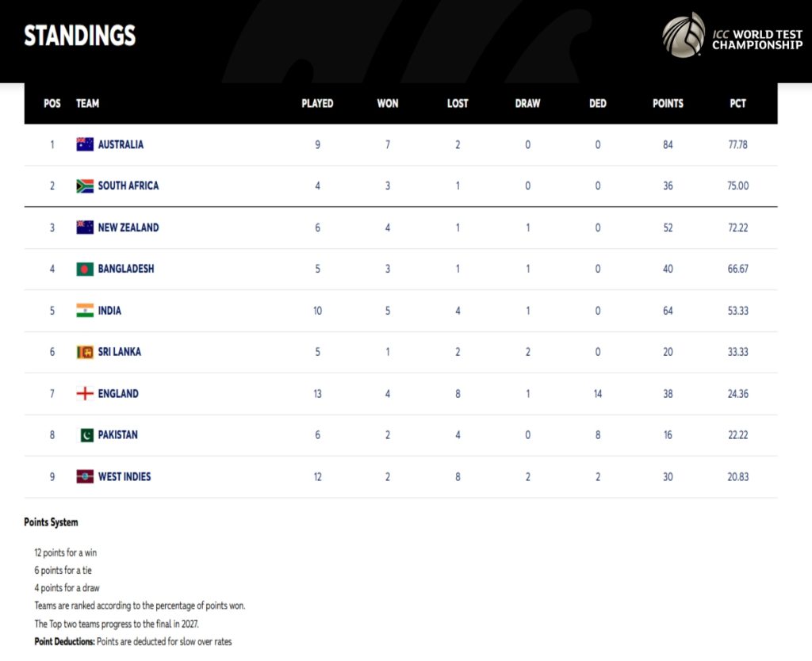Click the South Africa flag icon
812x661 pixels.
[x=85, y=185]
